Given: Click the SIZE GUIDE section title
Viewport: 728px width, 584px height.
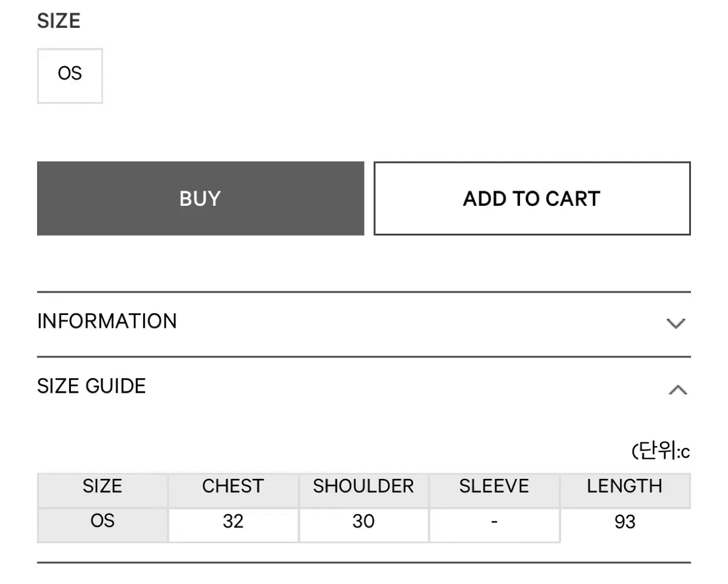Looking at the screenshot, I should coord(92,386).
